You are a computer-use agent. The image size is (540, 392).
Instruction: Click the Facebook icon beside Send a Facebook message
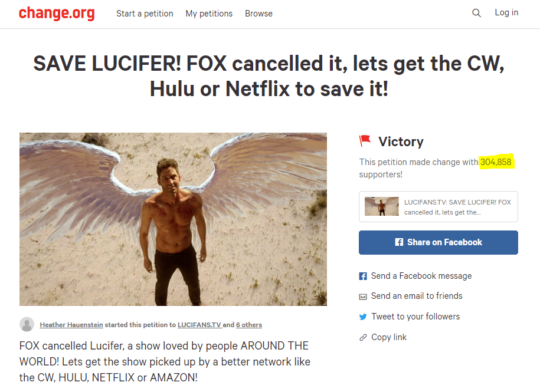(x=363, y=276)
